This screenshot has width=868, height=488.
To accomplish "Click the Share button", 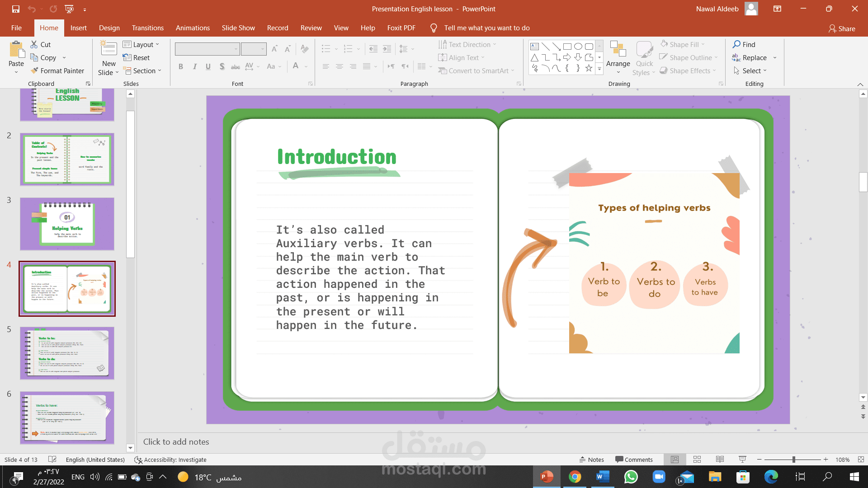I will click(x=842, y=28).
